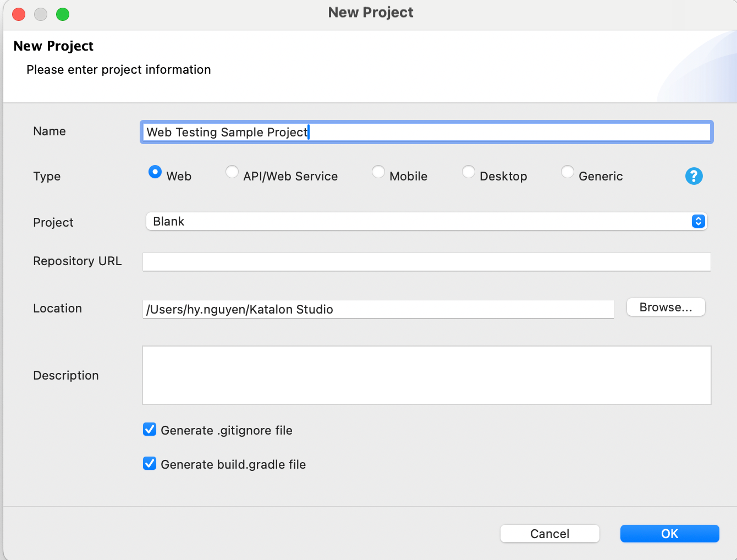Open the project type help icon
737x560 pixels.
pyautogui.click(x=694, y=176)
